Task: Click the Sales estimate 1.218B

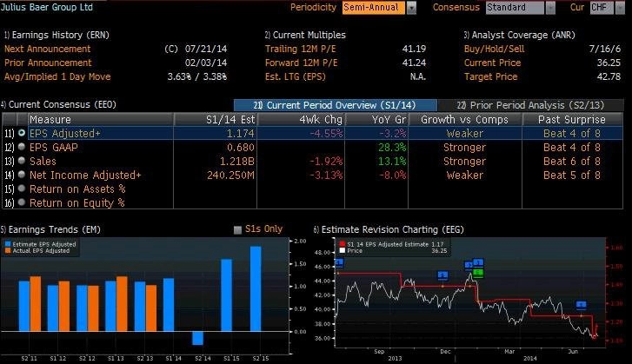Action: point(237,161)
